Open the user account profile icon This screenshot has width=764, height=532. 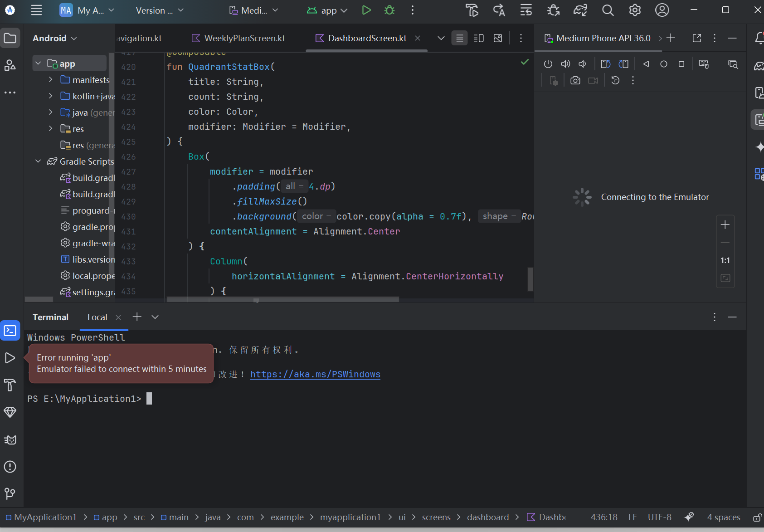(x=662, y=10)
